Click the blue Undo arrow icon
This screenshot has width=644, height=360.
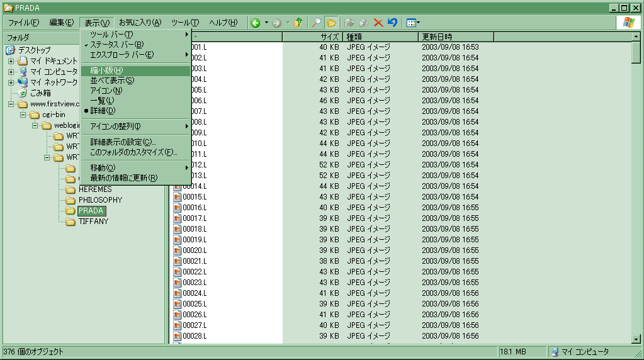[392, 23]
